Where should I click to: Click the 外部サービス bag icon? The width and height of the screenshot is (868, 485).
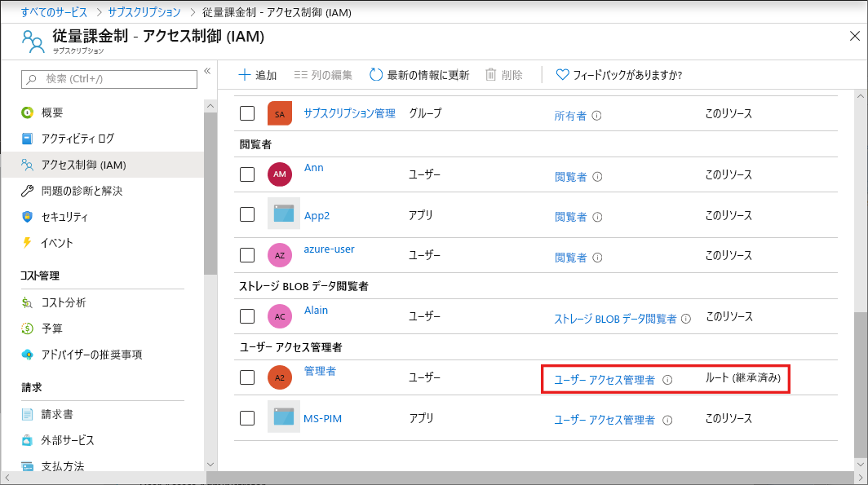click(27, 440)
